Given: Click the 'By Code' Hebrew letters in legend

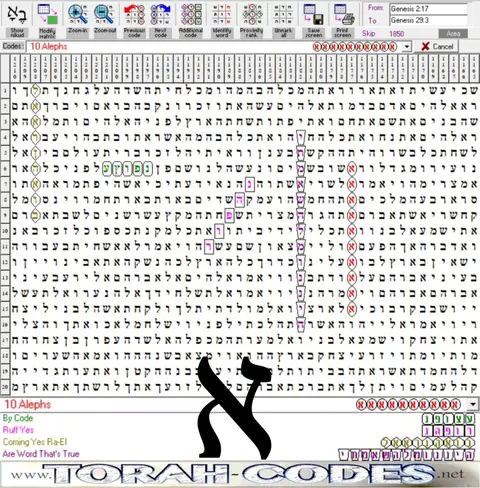Looking at the screenshot, I should [x=449, y=419].
